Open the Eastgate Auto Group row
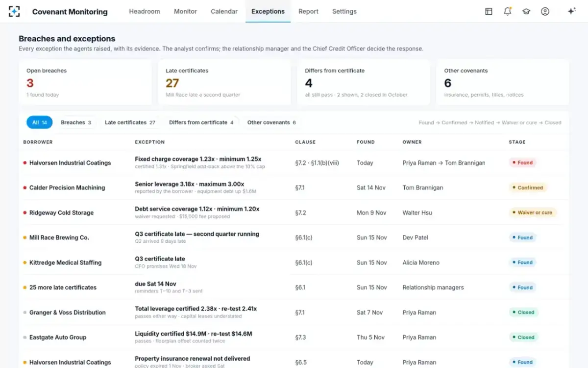 [x=294, y=337]
